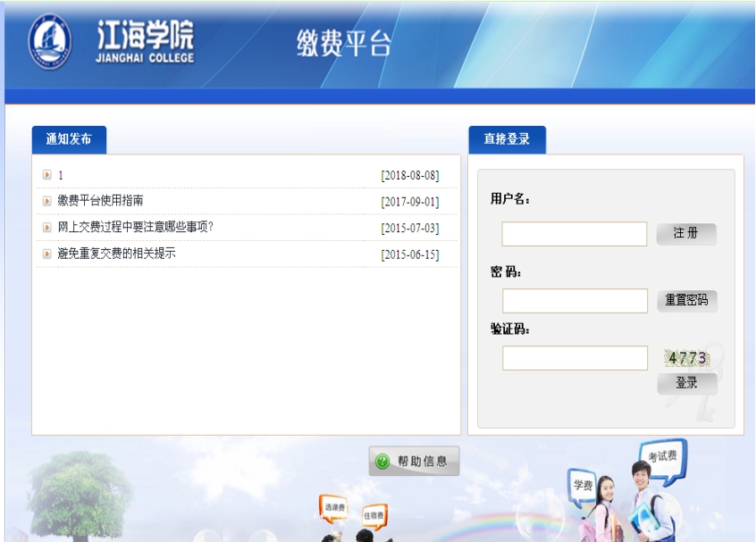
Task: Click the 住宿费 speech bubble icon
Action: point(374,516)
